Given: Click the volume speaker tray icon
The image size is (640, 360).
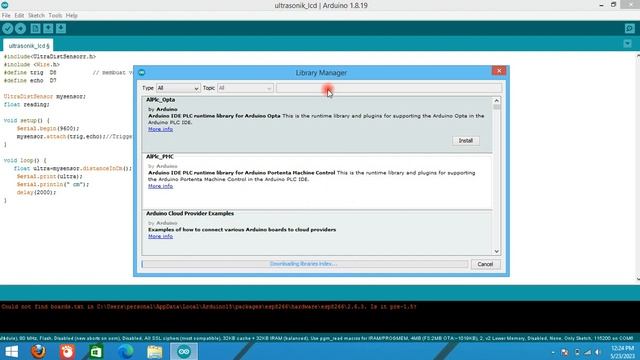Looking at the screenshot, I should 598,352.
